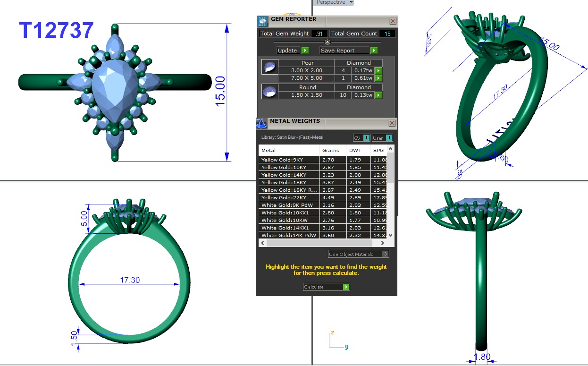Click the 17.30 inner diameter dimension in front view

coord(130,280)
